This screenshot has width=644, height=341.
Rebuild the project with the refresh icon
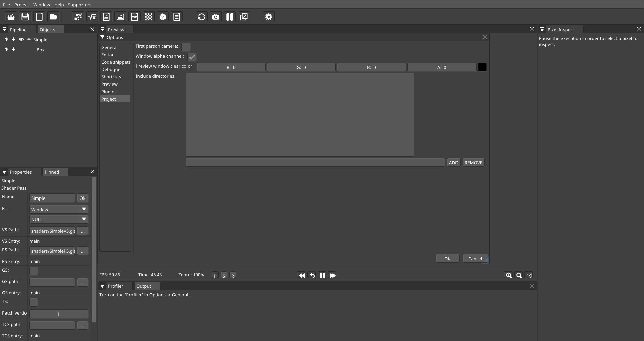pos(201,17)
